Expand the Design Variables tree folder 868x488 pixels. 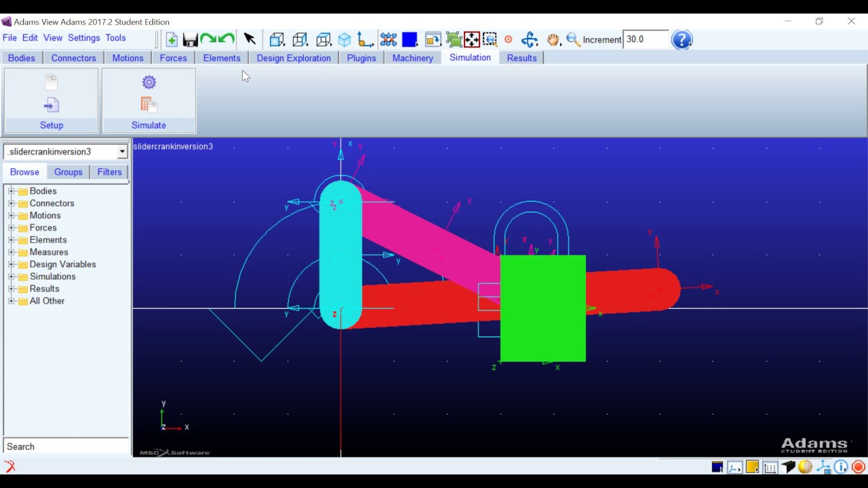pyautogui.click(x=11, y=264)
